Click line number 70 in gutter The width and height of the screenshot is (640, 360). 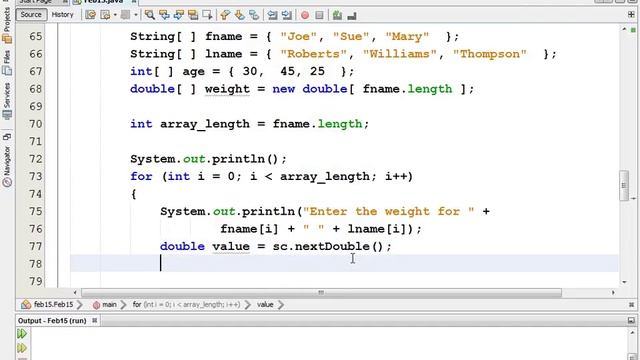36,124
